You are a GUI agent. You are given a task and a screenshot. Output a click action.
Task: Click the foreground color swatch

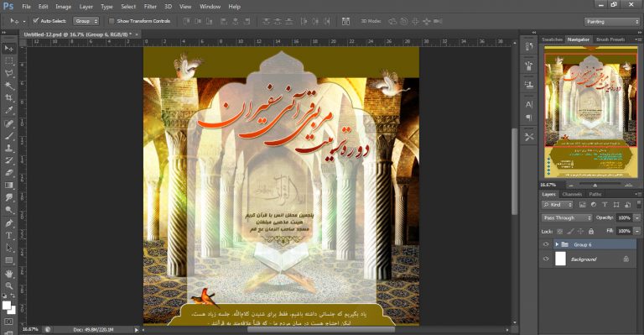6,305
